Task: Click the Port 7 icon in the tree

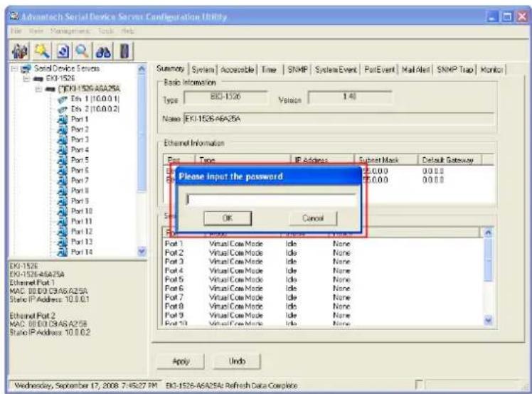Action: coord(63,181)
